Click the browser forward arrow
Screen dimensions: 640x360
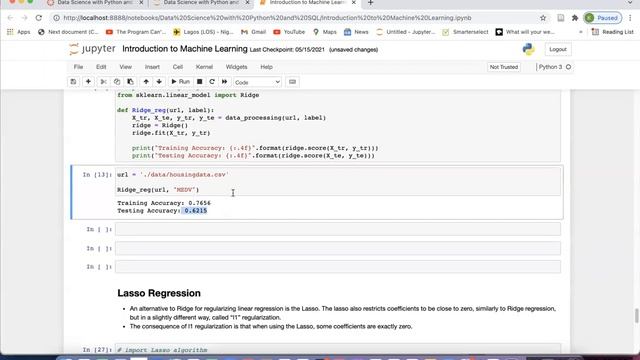pyautogui.click(x=24, y=18)
